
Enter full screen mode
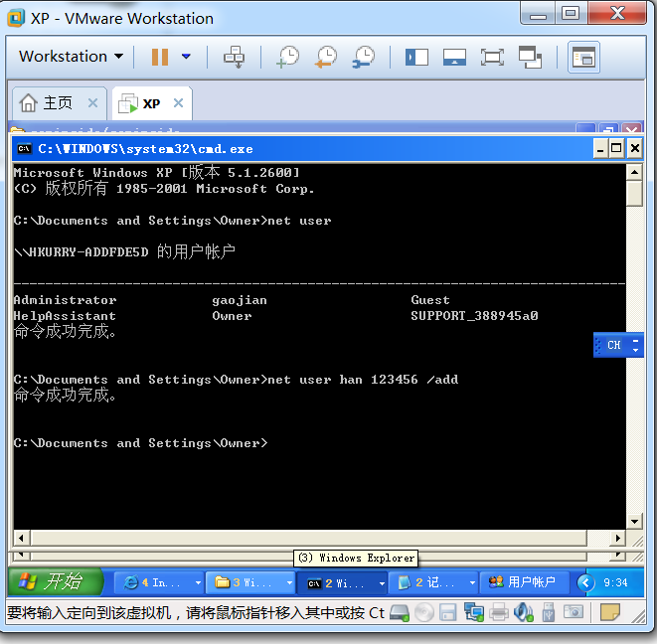coord(492,57)
